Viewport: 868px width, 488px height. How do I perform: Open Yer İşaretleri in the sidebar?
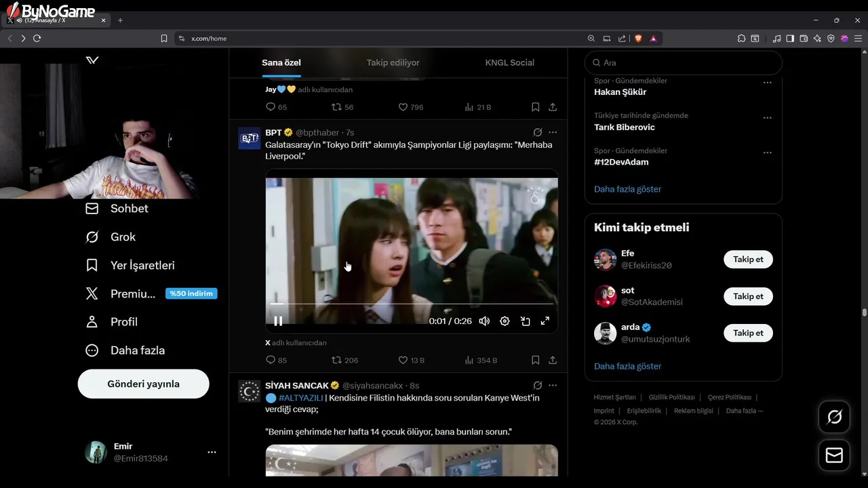(130, 265)
